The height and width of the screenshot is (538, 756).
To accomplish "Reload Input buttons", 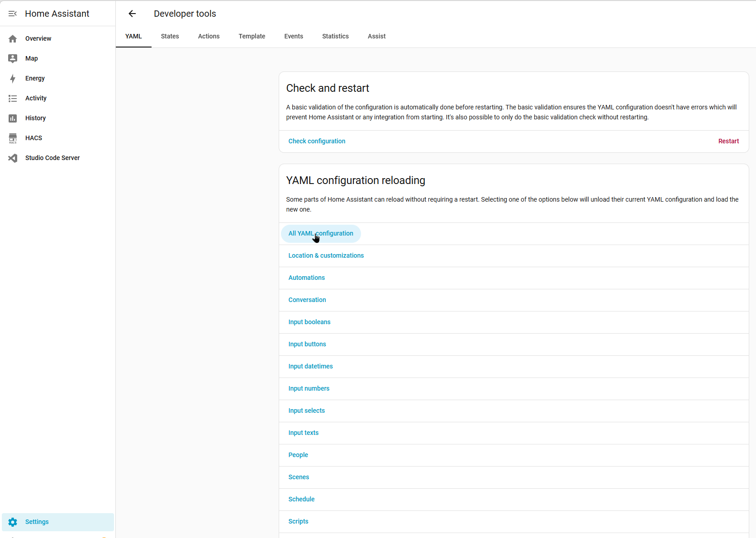I will click(307, 344).
